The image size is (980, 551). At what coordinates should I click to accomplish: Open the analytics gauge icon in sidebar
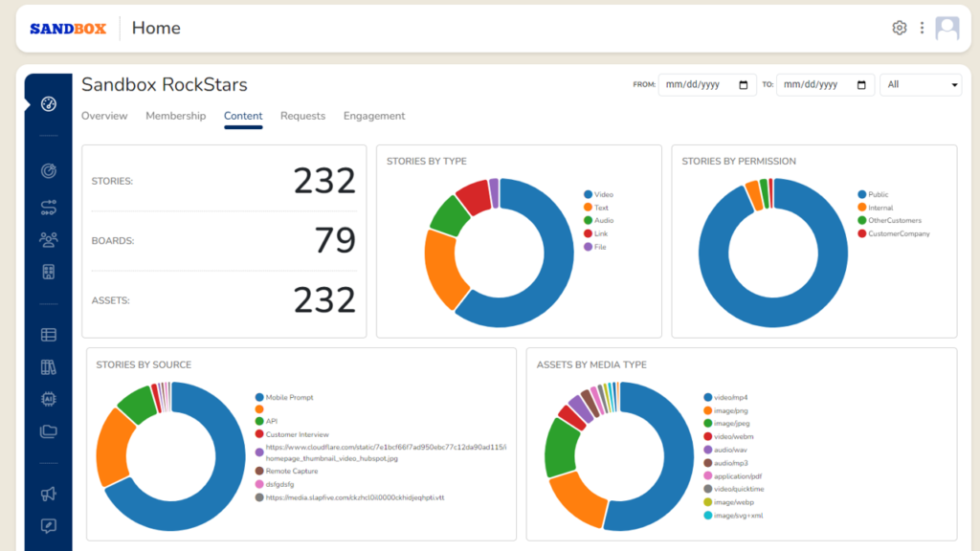click(48, 170)
